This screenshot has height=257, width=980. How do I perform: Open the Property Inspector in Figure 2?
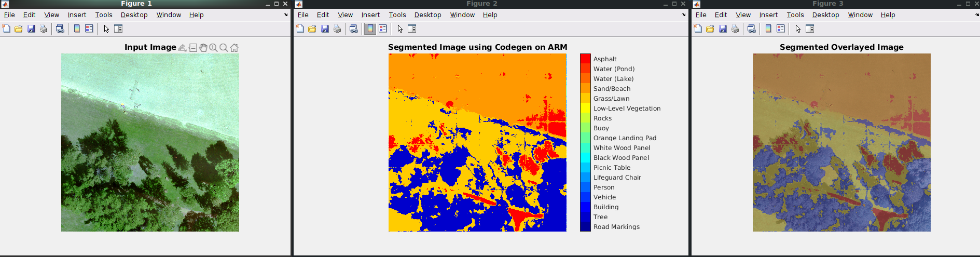412,29
